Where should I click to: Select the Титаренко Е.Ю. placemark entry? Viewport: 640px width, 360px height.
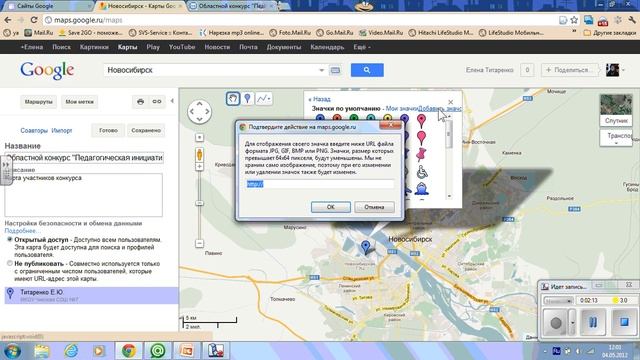[x=91, y=295]
